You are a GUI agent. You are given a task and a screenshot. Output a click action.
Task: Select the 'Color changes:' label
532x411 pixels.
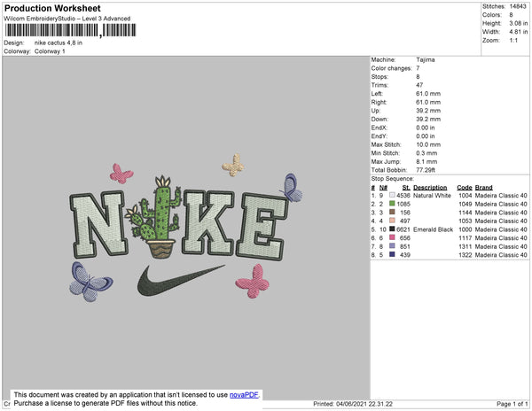click(391, 68)
